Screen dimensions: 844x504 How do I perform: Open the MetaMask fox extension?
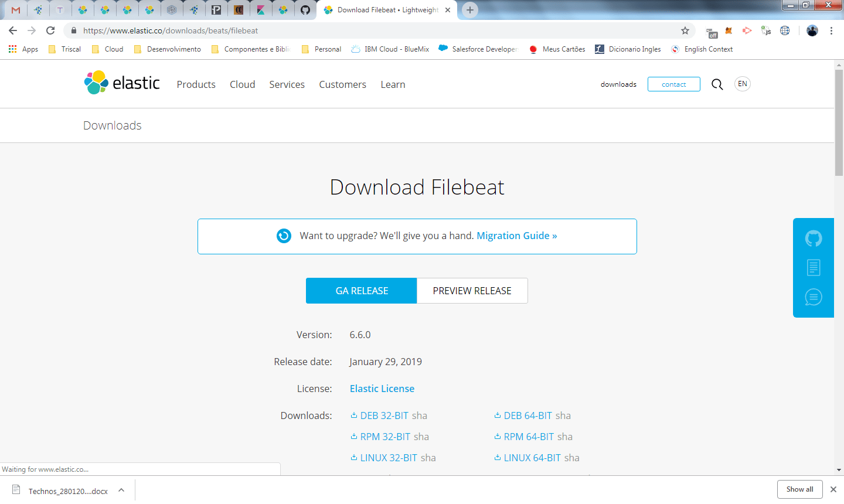(x=729, y=30)
